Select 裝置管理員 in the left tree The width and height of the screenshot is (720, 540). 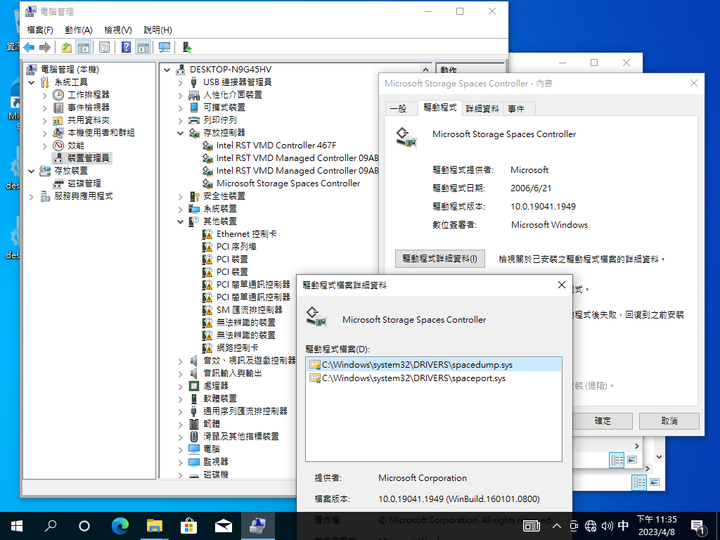coord(88,158)
